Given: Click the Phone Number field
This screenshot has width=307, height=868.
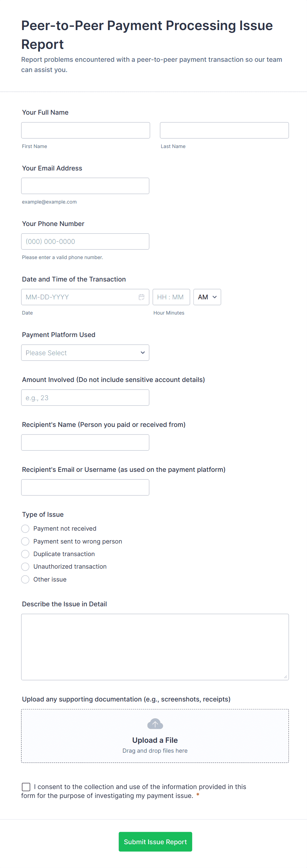Looking at the screenshot, I should [x=85, y=242].
